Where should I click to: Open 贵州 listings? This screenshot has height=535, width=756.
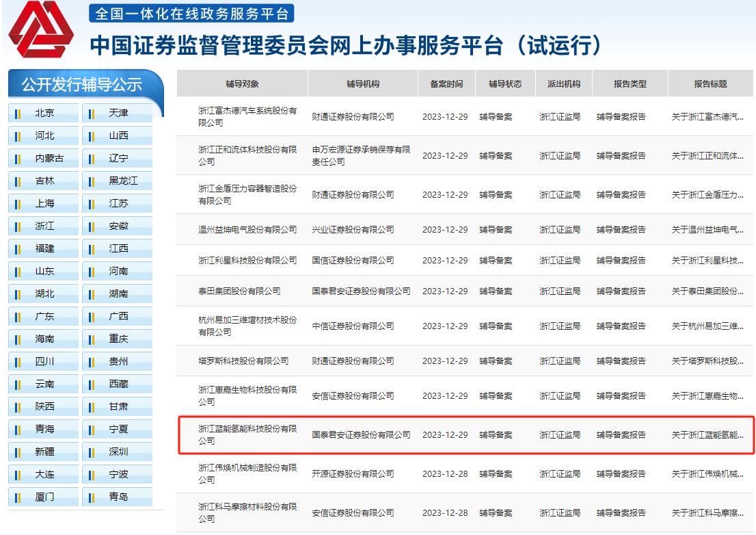coord(117,361)
